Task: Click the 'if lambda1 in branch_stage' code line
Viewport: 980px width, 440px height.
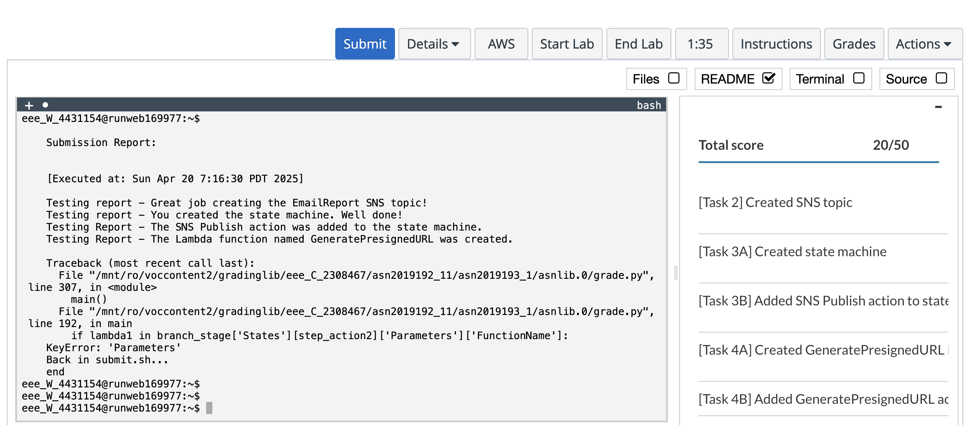Action: (319, 335)
